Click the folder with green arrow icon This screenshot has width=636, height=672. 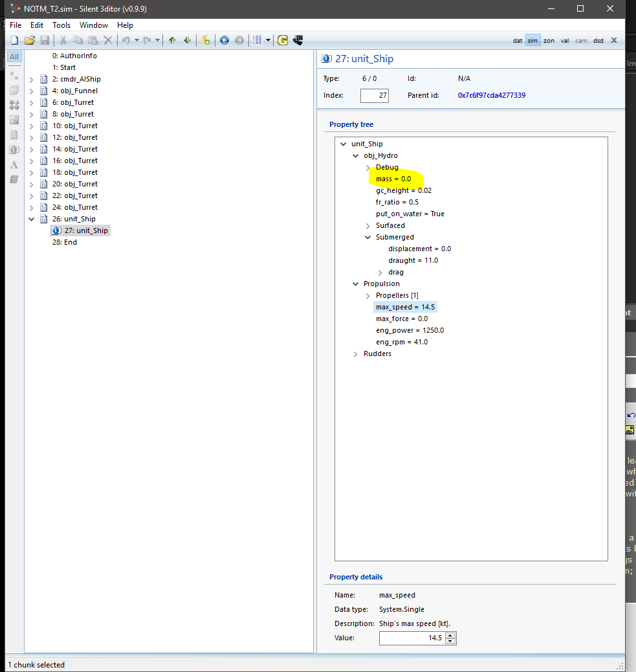pos(206,40)
